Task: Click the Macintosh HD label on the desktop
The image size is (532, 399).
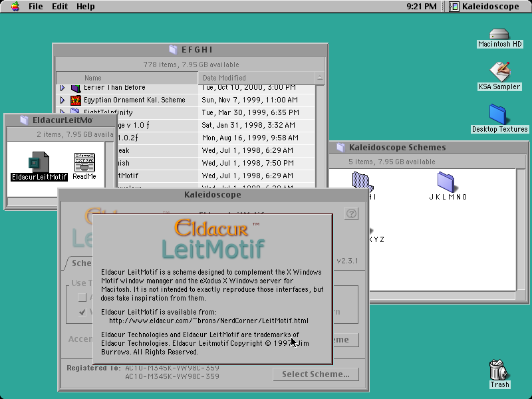Action: click(x=500, y=44)
